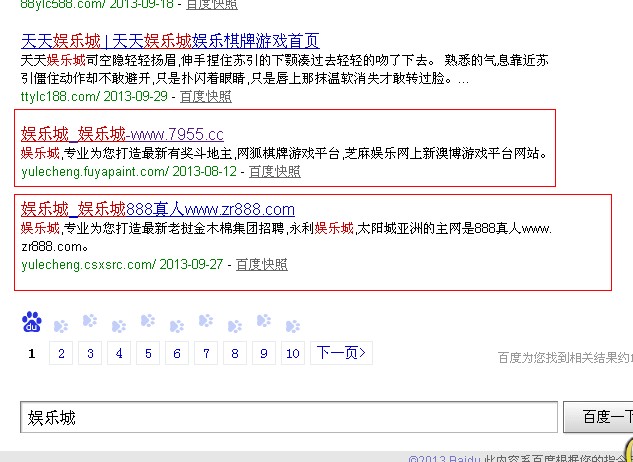Go to results page 8
633x462 pixels.
point(235,353)
